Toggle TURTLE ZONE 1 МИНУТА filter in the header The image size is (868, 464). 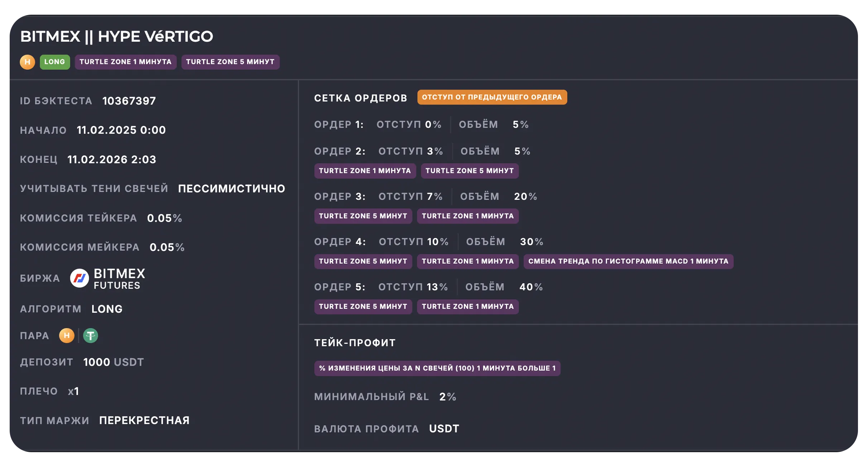[125, 62]
